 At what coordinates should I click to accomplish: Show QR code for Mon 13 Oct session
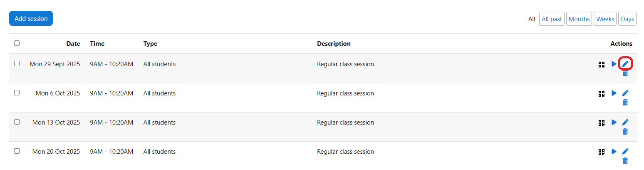[602, 122]
